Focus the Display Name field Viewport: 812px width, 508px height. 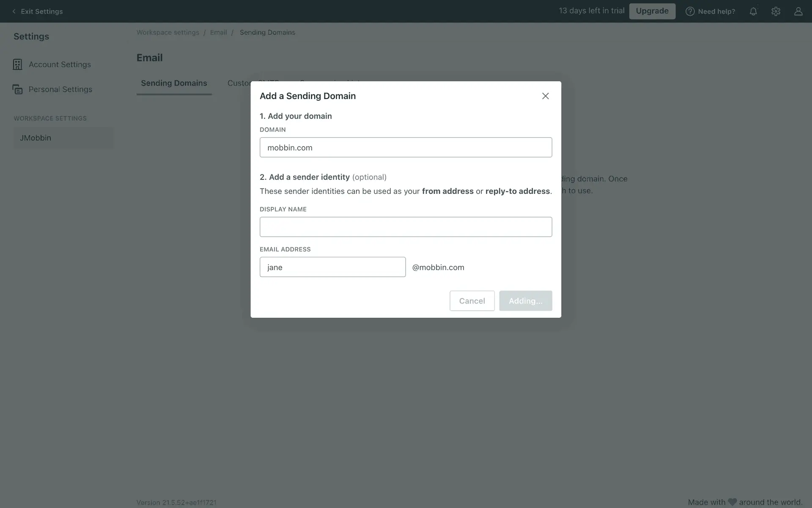[x=406, y=227]
